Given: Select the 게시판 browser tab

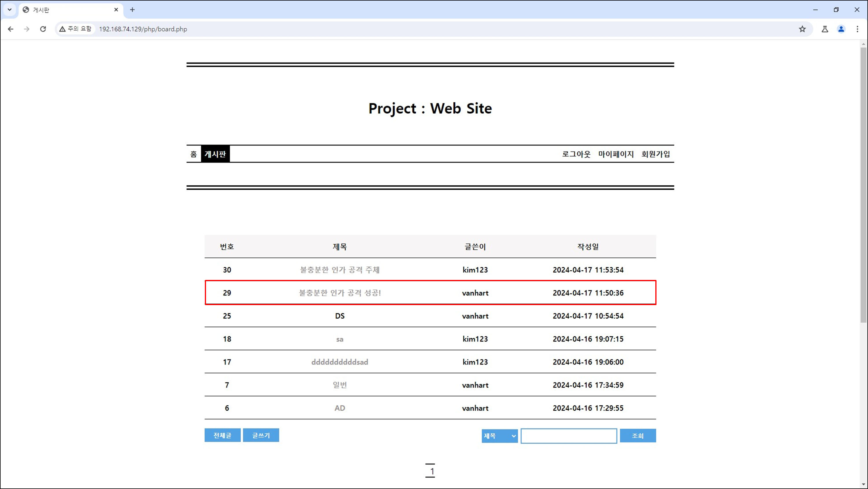Looking at the screenshot, I should coord(71,10).
